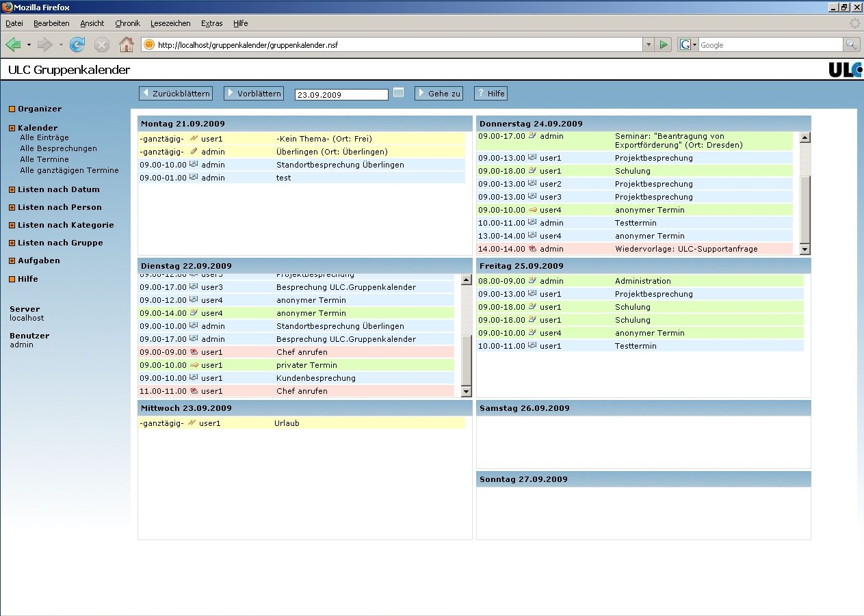Open the Alle Besprechungen link
The width and height of the screenshot is (864, 616).
pos(59,148)
